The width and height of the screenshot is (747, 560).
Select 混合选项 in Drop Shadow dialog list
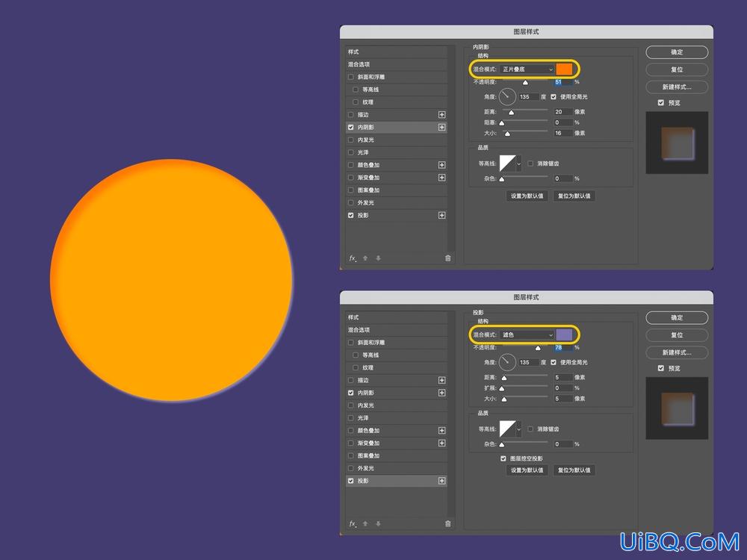coord(397,330)
